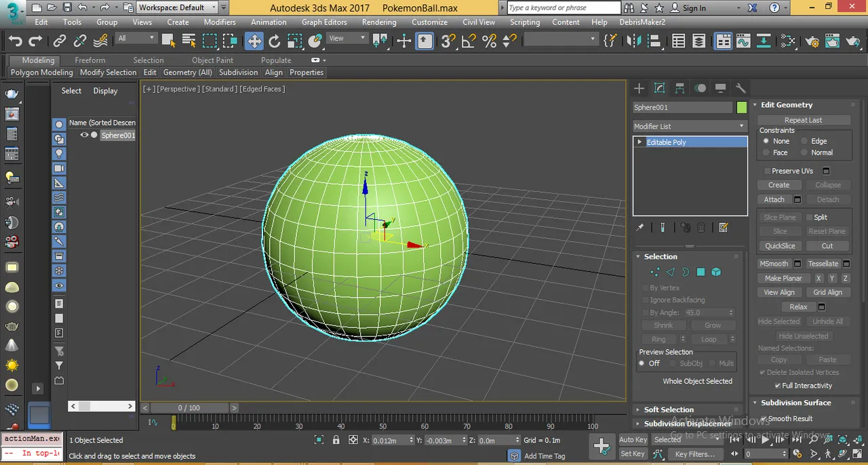Open the Modifier List dropdown
This screenshot has height=465, width=868.
pyautogui.click(x=690, y=126)
